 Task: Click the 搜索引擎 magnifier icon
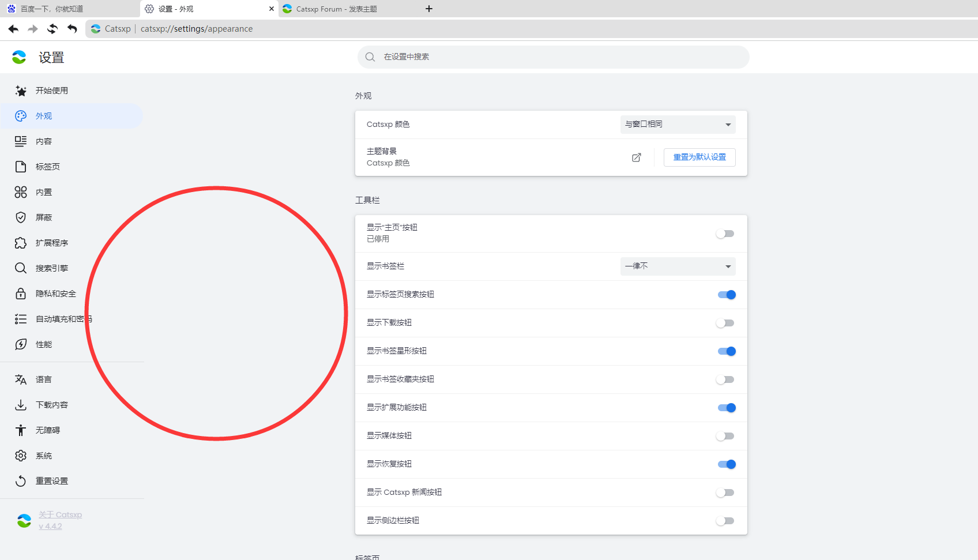[x=21, y=268]
